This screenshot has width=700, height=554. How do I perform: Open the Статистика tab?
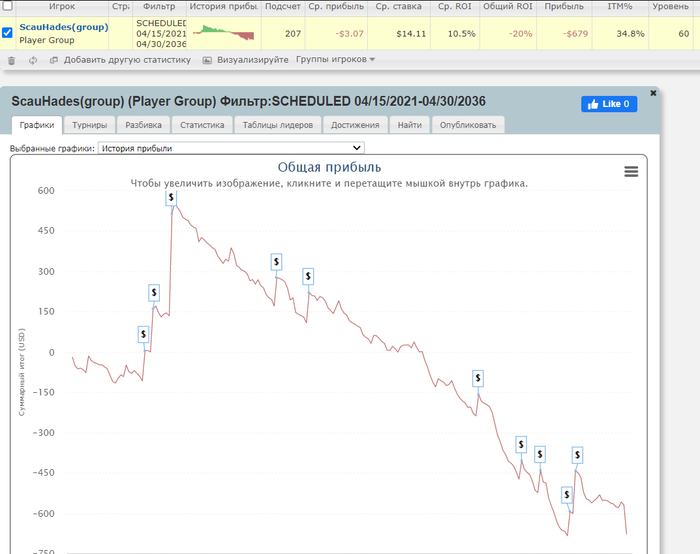pos(202,125)
